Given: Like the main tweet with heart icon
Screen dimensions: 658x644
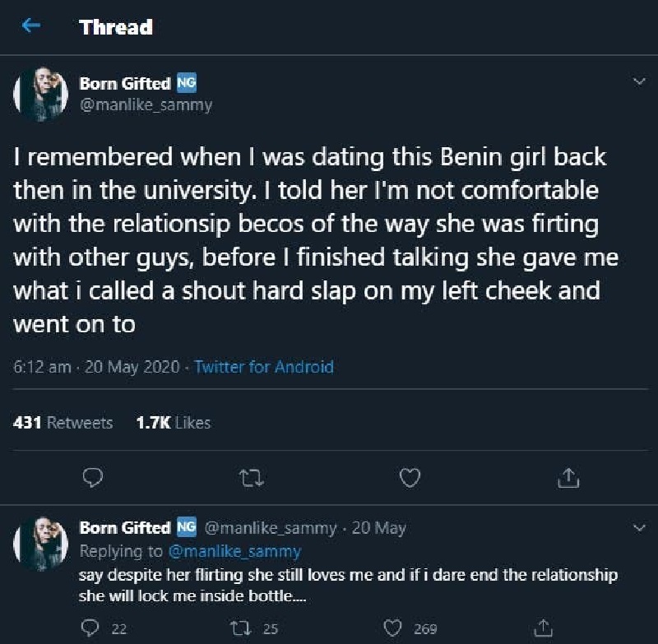Looking at the screenshot, I should tap(409, 477).
